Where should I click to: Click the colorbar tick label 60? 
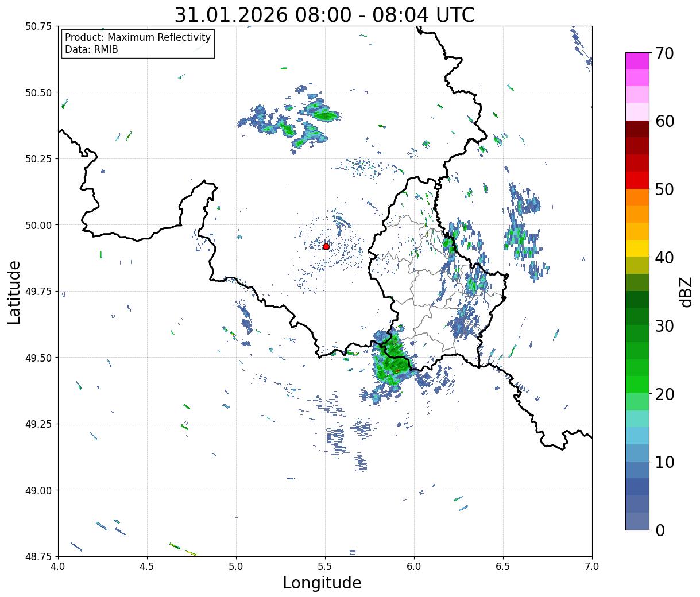[x=664, y=121]
